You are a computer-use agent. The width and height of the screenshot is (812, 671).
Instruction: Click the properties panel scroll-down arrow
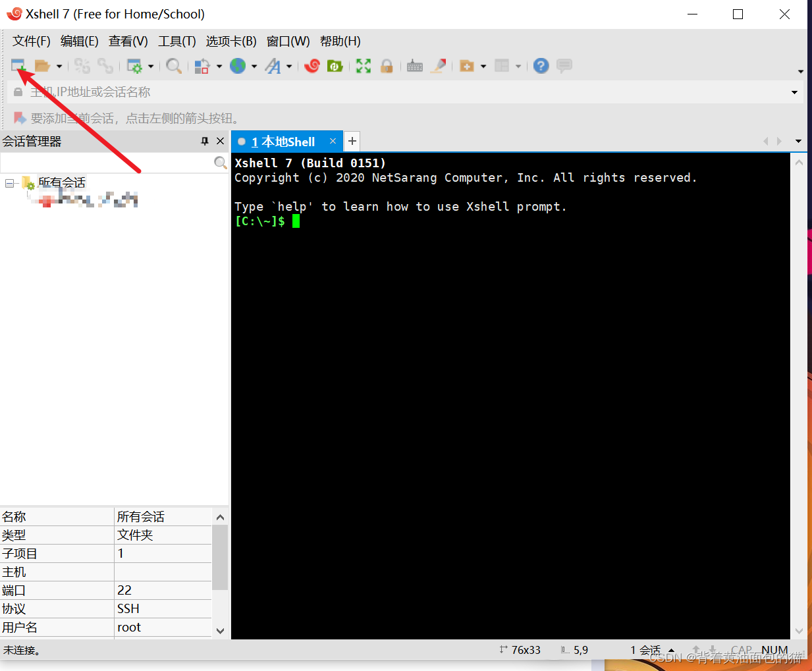tap(220, 630)
